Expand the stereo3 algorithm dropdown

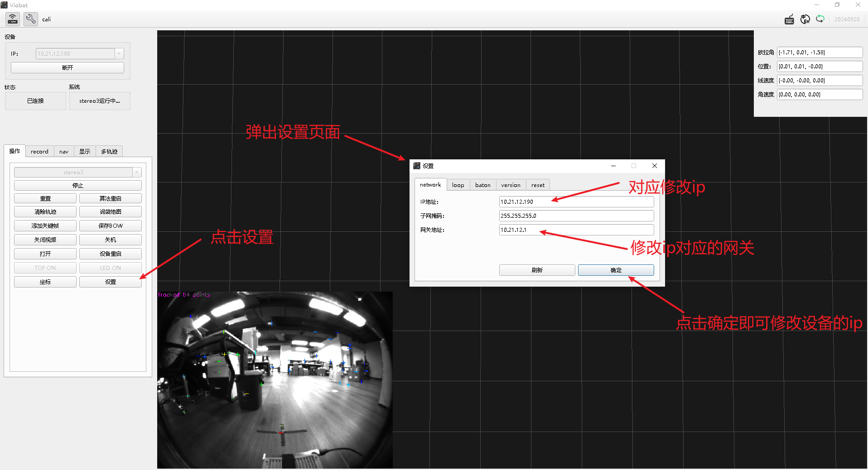[x=137, y=172]
